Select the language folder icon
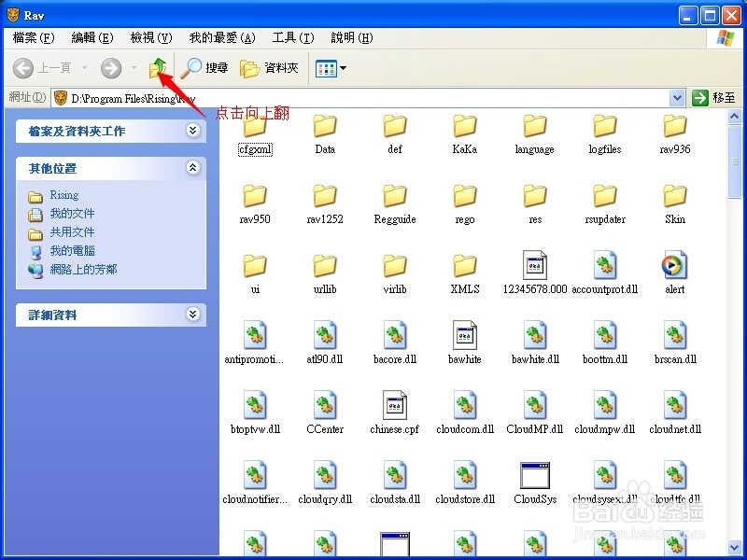Viewport: 747px width, 560px height. pyautogui.click(x=535, y=126)
